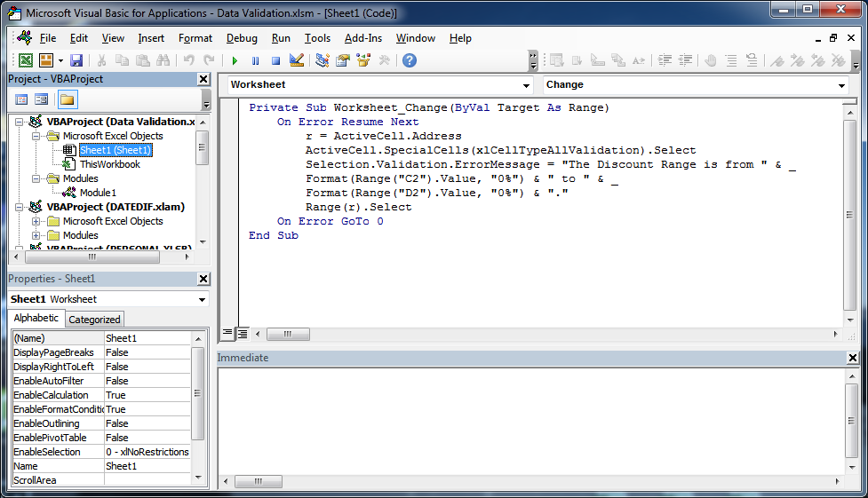The height and width of the screenshot is (498, 868).
Task: Outdent the selected code lines
Action: pos(685,60)
